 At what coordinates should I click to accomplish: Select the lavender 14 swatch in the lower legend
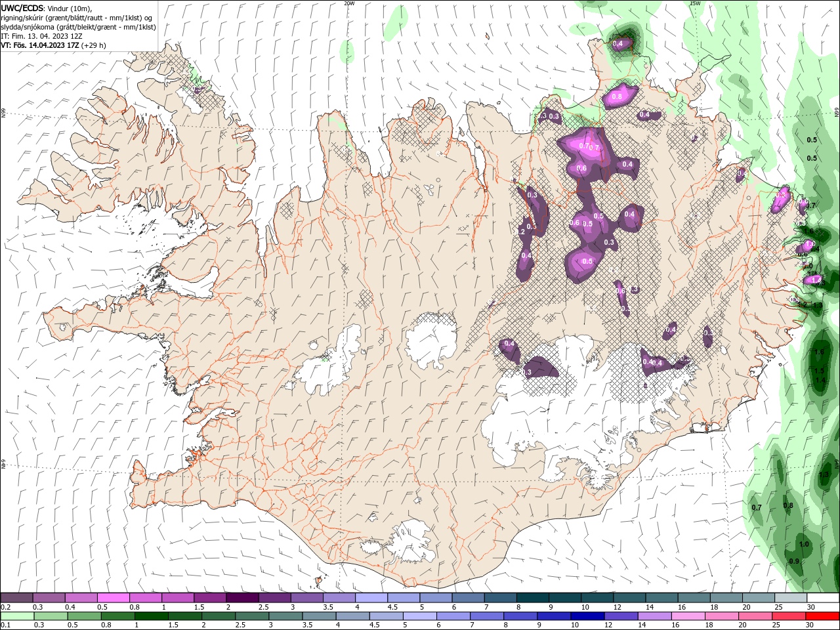[654, 616]
